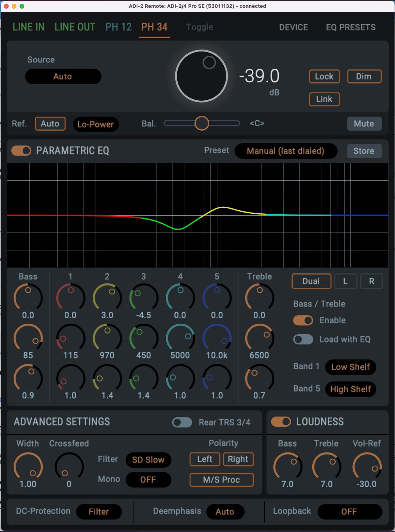Click band 4 frequency knob at 5000

pos(180,338)
